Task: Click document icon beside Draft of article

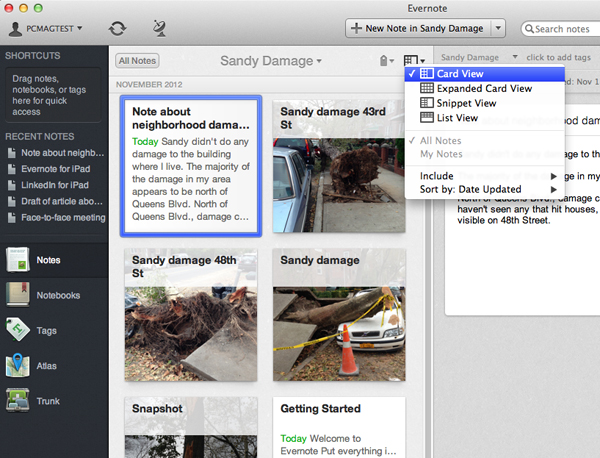Action: coord(12,201)
